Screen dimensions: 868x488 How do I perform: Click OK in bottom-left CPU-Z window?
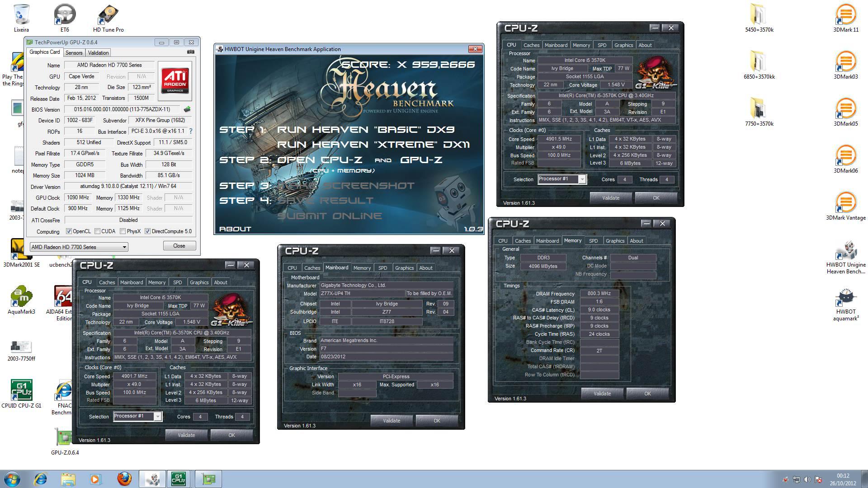231,435
